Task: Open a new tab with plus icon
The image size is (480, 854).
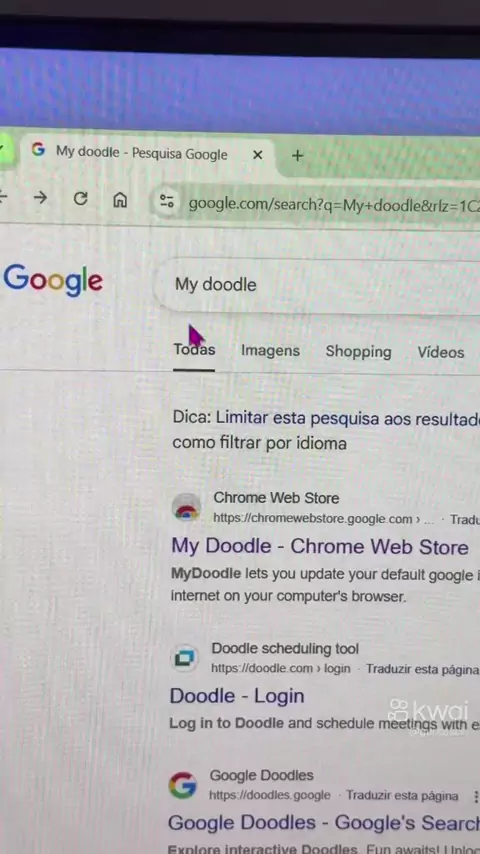Action: (297, 156)
